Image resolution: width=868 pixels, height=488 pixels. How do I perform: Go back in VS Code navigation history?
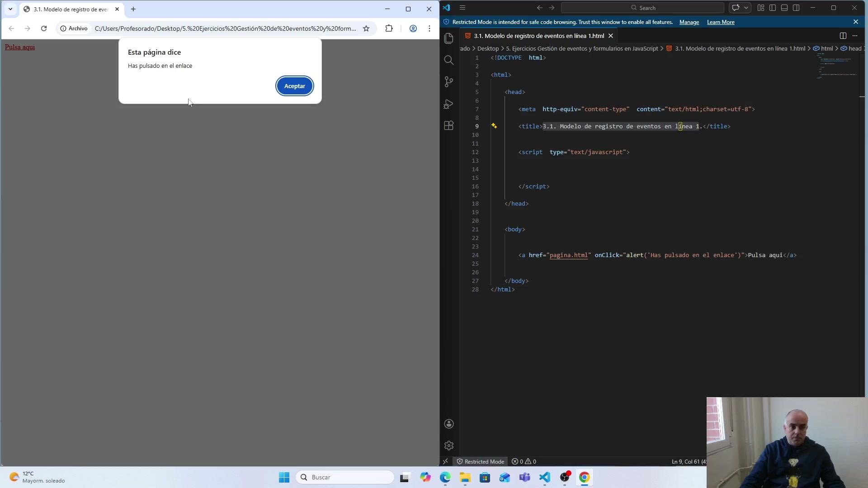[x=539, y=8]
